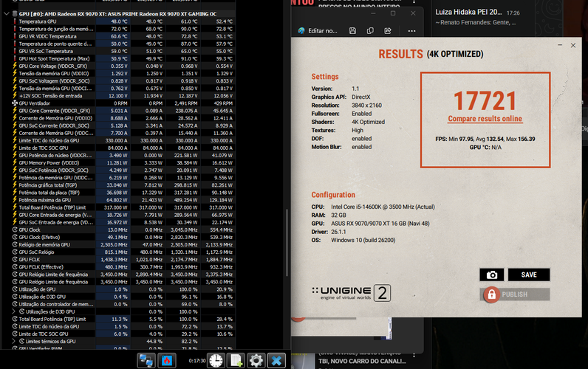Open HWiNFO remote connection network icon
Viewport: 588px width, 369px height.
click(146, 361)
